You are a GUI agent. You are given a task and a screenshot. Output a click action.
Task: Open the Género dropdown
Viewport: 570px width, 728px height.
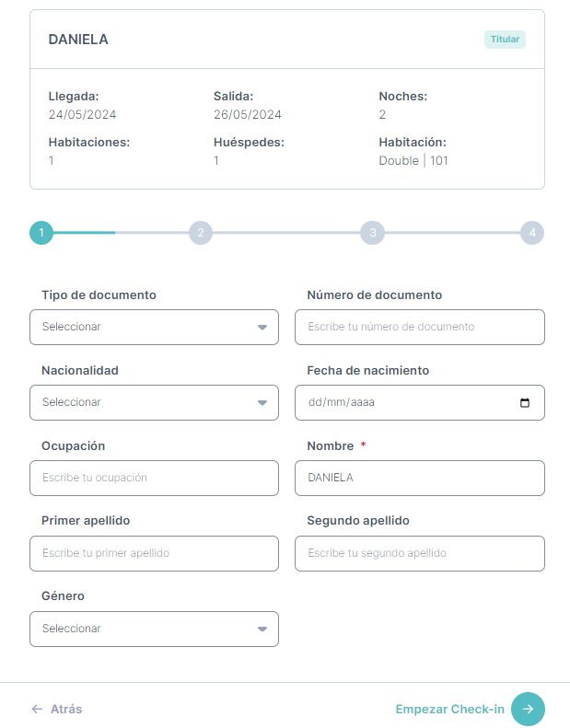click(x=154, y=630)
